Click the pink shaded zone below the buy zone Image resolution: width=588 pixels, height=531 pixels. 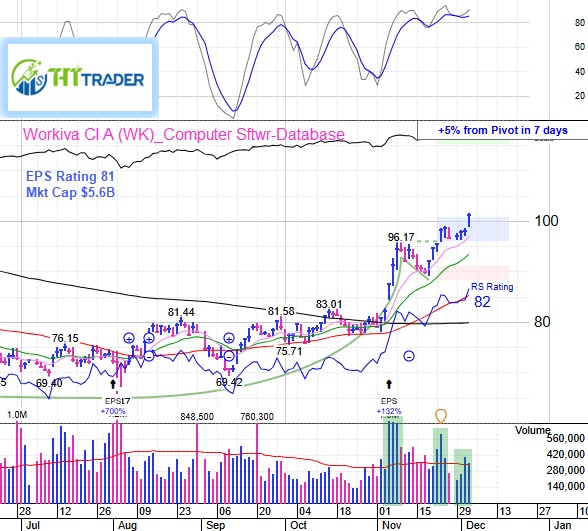472,273
